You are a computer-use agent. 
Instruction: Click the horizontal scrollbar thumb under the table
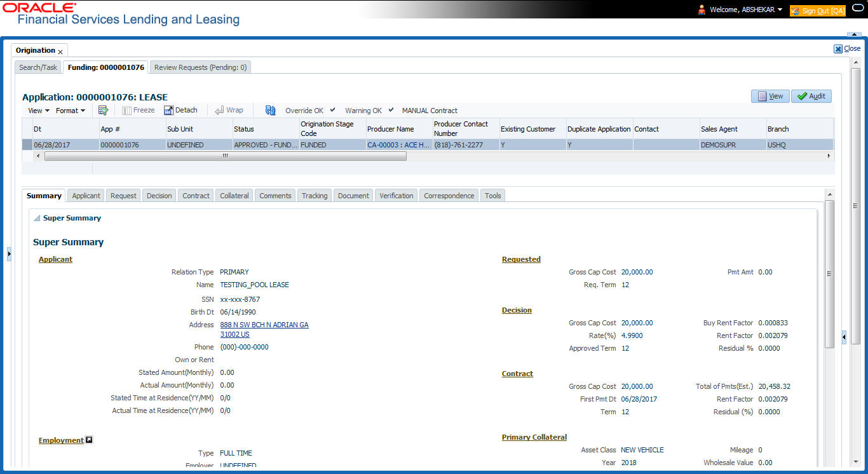[x=226, y=156]
